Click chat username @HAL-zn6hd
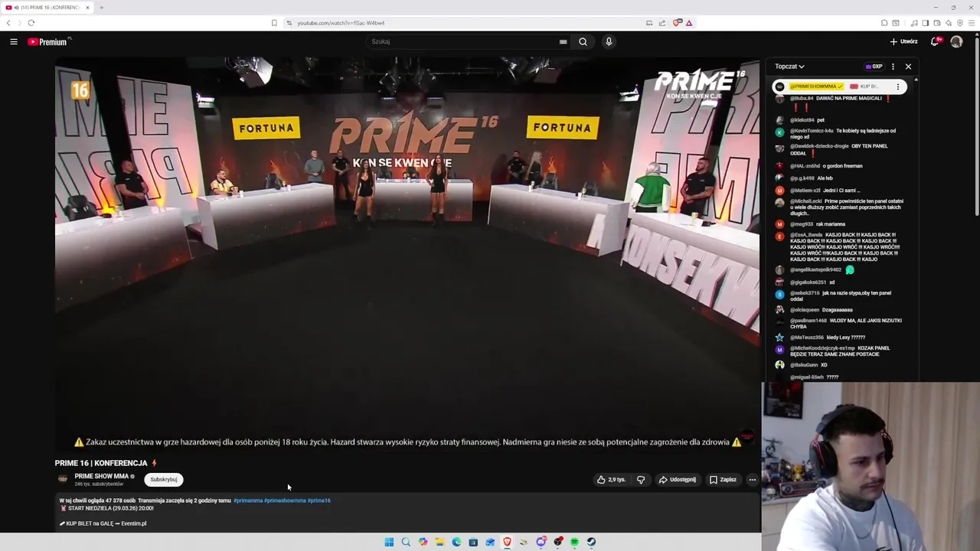Screen dimensions: 980x551 [x=805, y=166]
